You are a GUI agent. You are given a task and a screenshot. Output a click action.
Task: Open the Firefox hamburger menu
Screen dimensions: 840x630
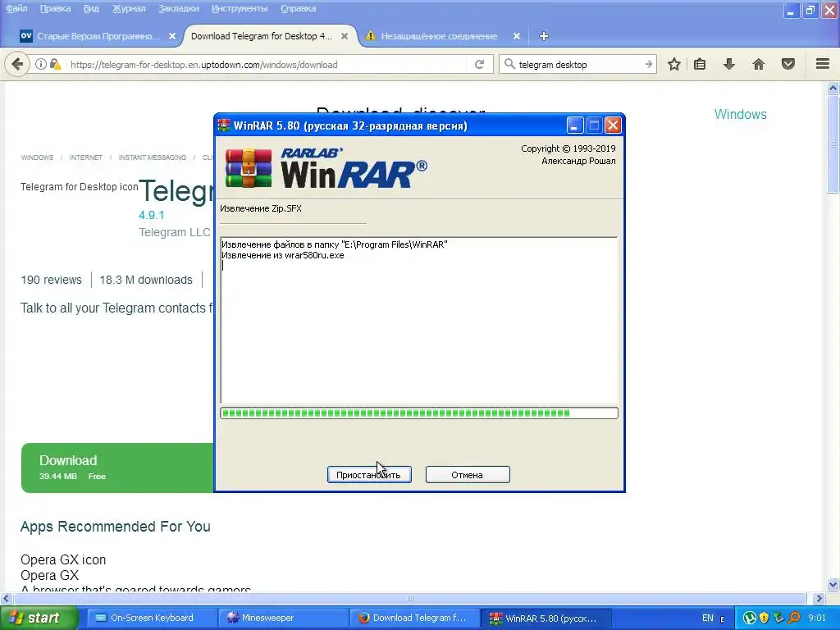click(823, 64)
